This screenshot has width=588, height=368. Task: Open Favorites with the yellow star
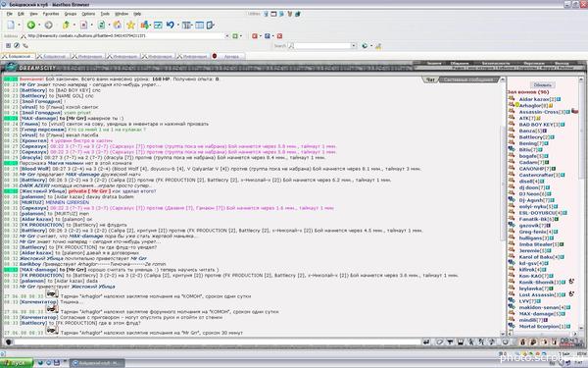coord(131,26)
